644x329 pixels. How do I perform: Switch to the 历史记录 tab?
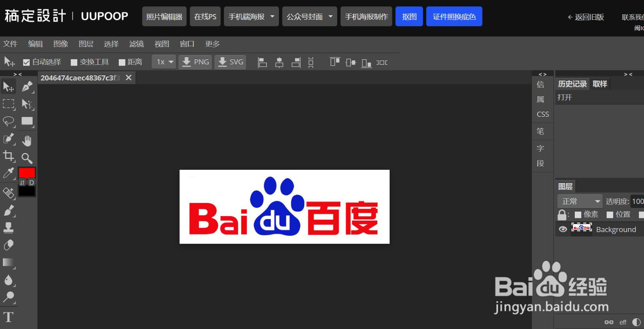[x=572, y=84]
